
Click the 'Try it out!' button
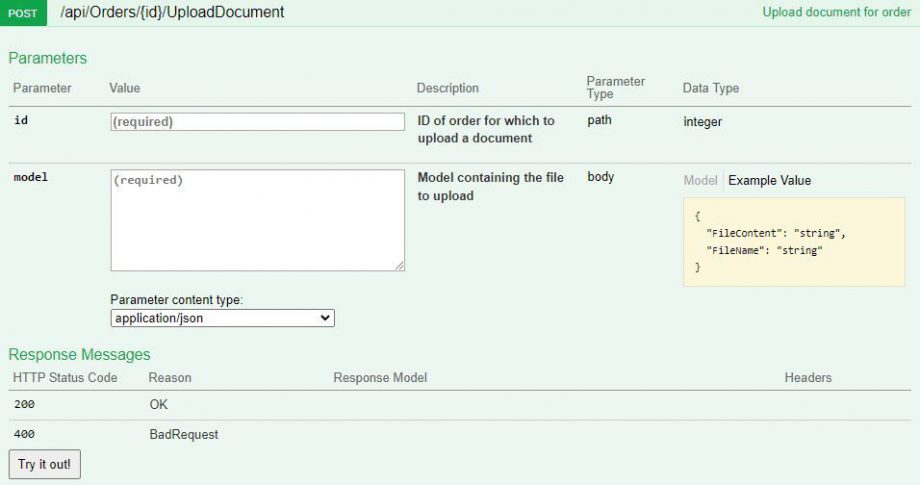click(45, 464)
